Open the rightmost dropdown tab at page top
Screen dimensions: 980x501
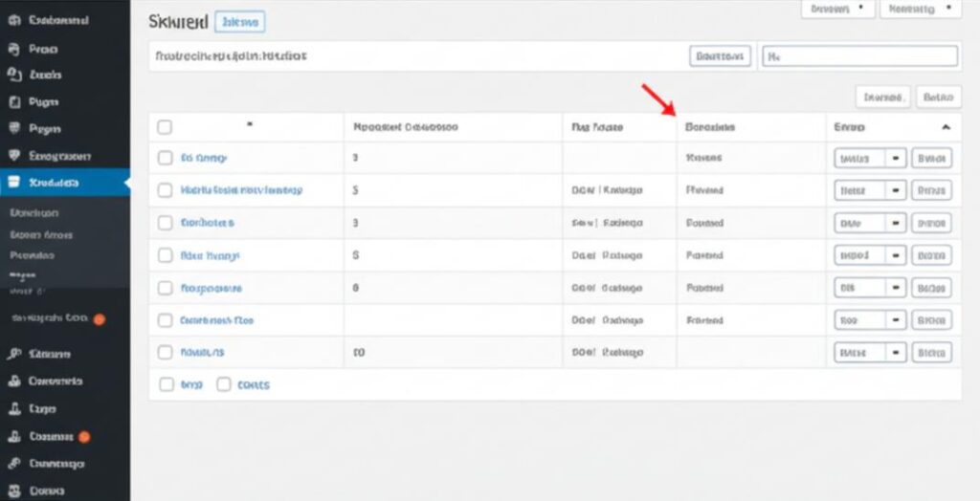point(919,9)
